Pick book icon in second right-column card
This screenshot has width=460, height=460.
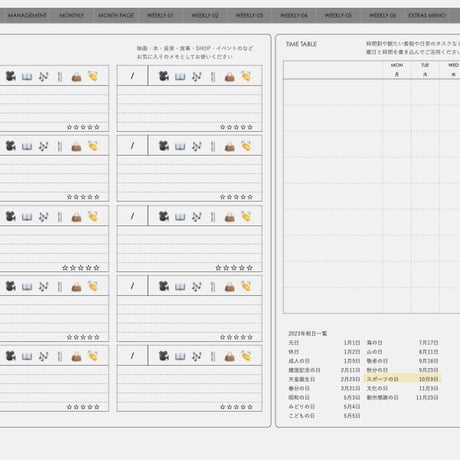[x=180, y=147]
